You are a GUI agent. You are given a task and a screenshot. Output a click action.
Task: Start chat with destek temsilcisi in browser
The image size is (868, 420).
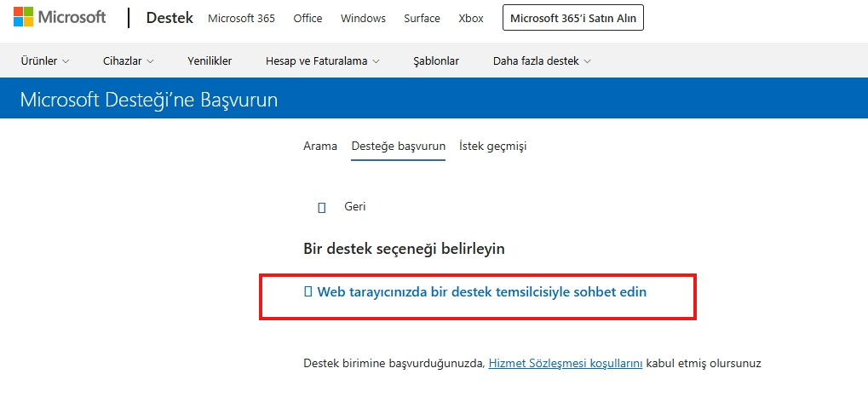pos(481,291)
